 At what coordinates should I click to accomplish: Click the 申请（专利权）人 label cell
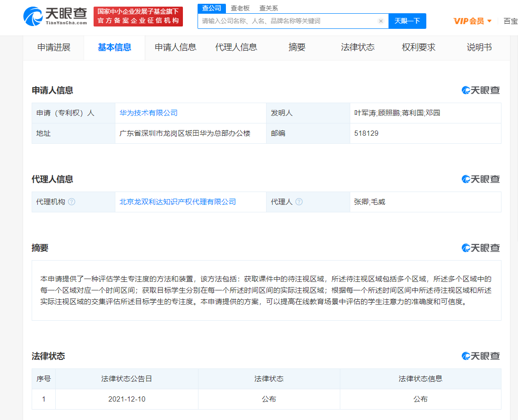[x=73, y=113]
